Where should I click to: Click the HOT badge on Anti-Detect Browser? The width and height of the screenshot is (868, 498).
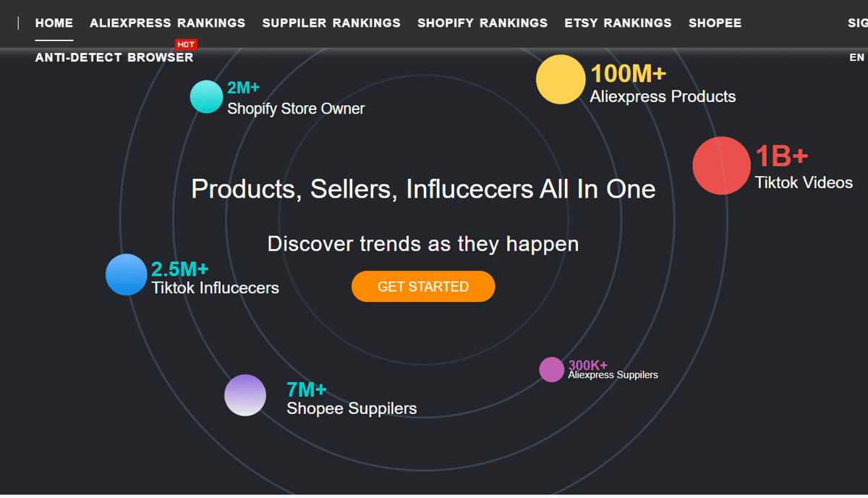[x=186, y=45]
